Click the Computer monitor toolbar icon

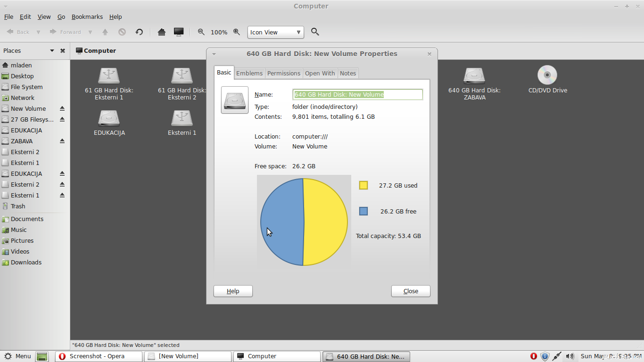coord(179,32)
